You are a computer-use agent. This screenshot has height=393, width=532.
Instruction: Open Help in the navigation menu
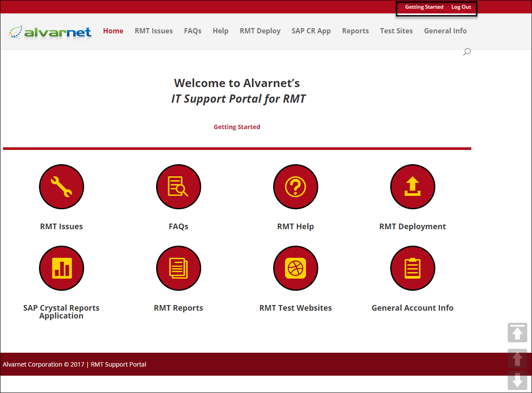pyautogui.click(x=221, y=31)
